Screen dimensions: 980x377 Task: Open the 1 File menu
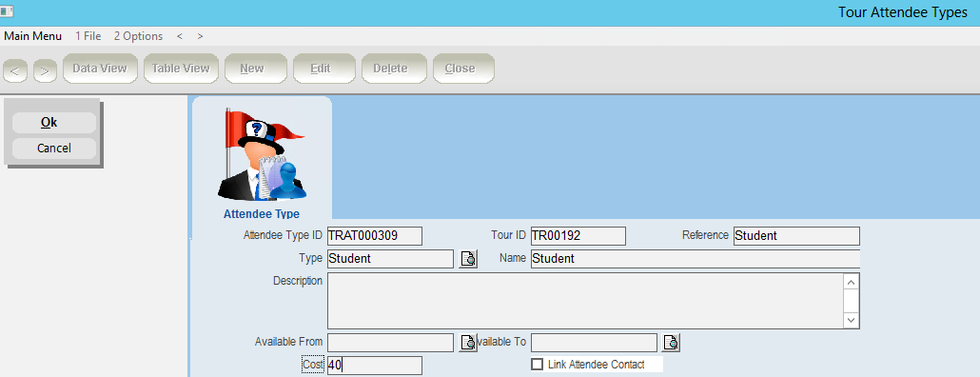click(88, 36)
